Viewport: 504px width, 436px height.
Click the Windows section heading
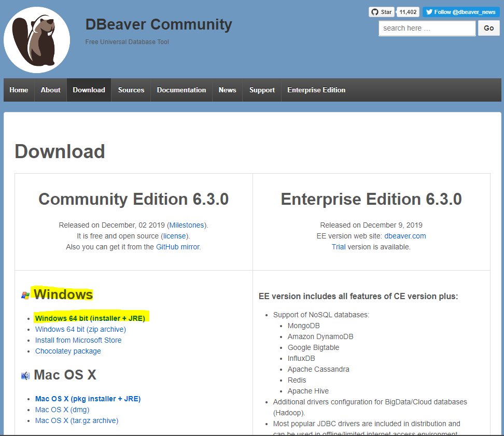pos(63,294)
